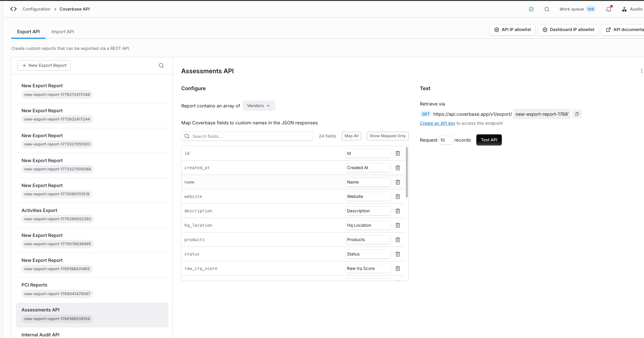Focus the Search fields input
Image resolution: width=644 pixels, height=338 pixels.
[x=247, y=136]
